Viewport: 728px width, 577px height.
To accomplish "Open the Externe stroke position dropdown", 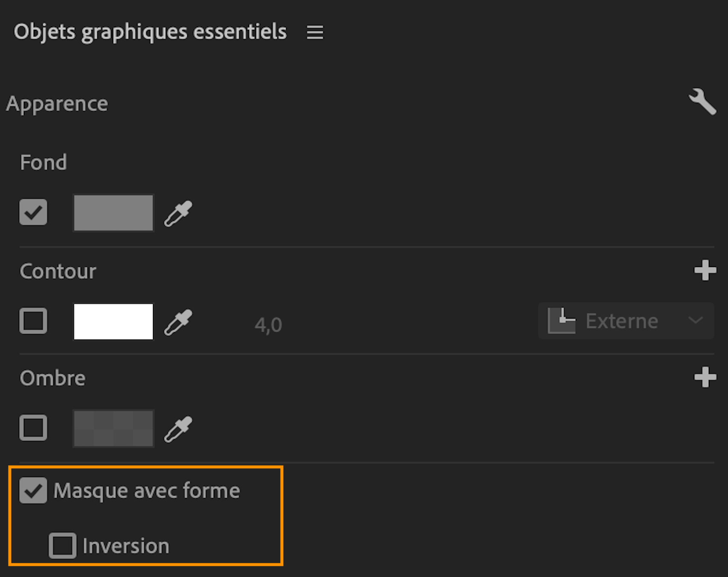I will [625, 321].
